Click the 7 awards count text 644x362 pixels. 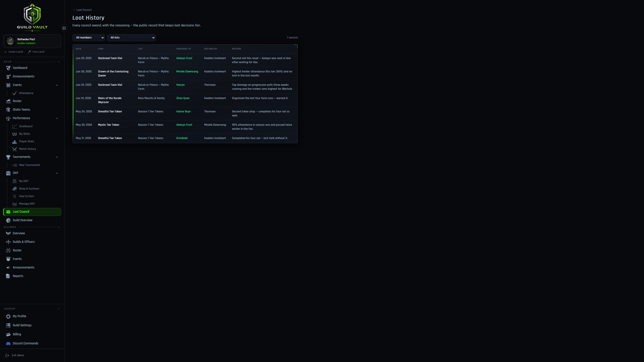292,38
